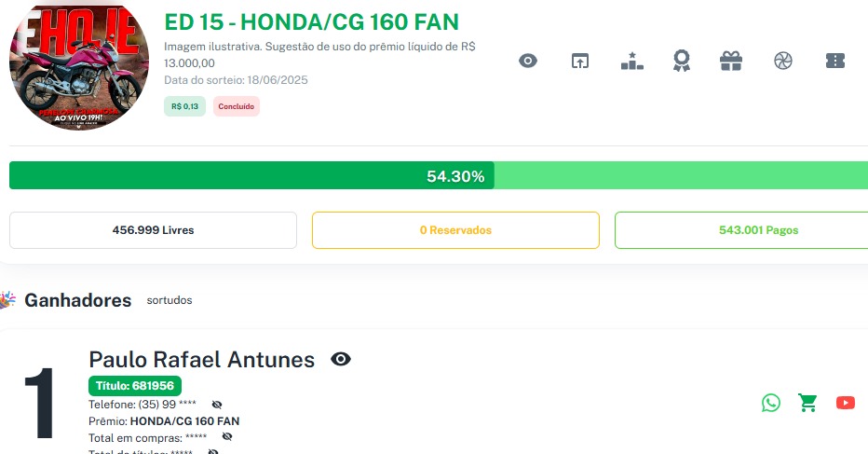Click the award ribbon medal icon
Image resolution: width=868 pixels, height=454 pixels.
(682, 62)
